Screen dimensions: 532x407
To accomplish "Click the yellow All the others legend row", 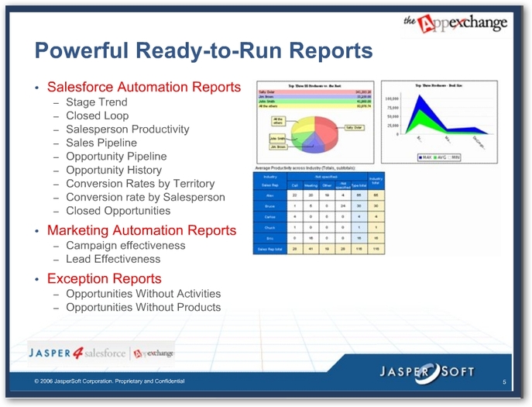I will click(x=315, y=106).
